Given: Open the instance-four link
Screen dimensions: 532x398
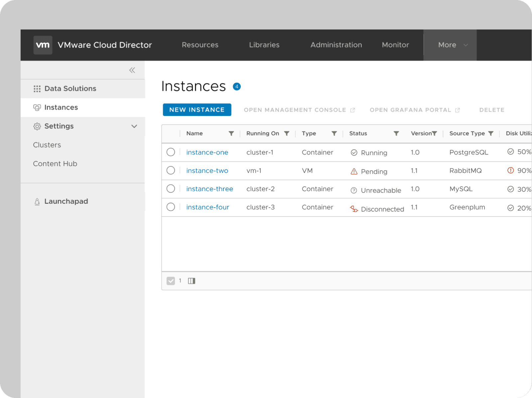Looking at the screenshot, I should click(x=208, y=207).
